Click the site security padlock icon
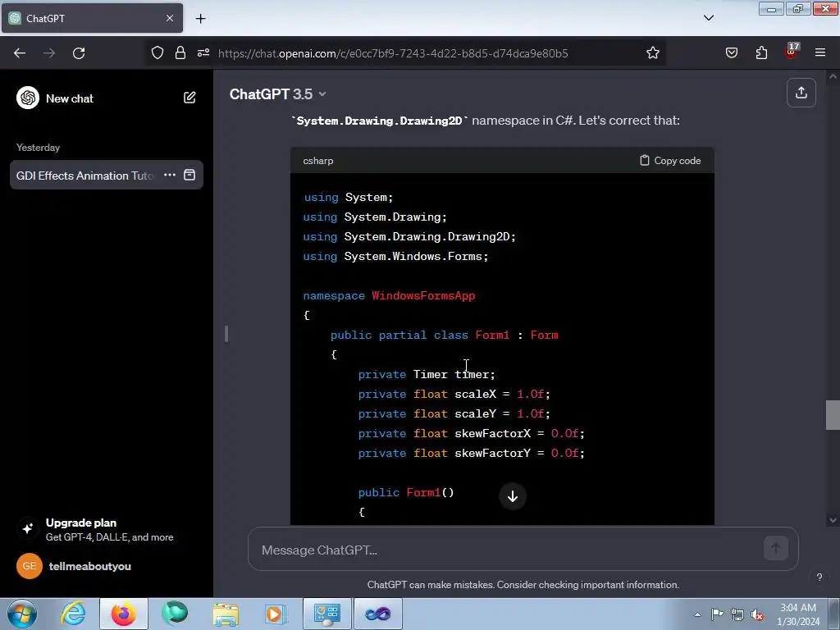 coord(180,53)
